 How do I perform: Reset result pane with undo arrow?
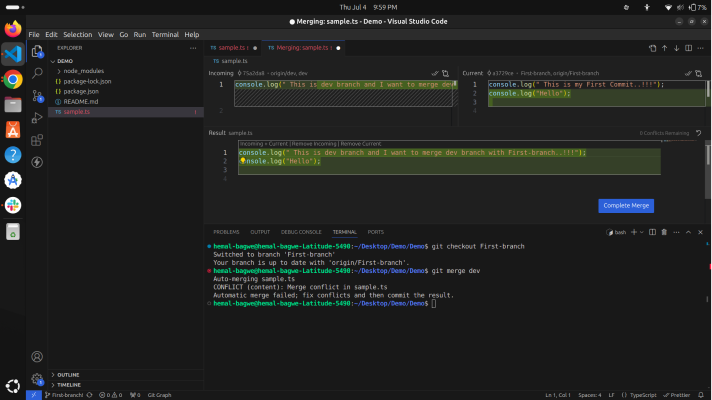tap(698, 133)
